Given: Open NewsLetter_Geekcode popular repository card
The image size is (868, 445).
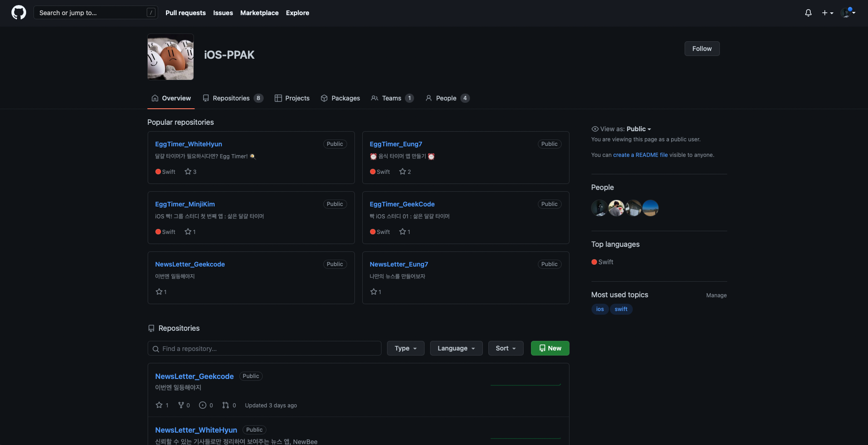Looking at the screenshot, I should tap(190, 264).
